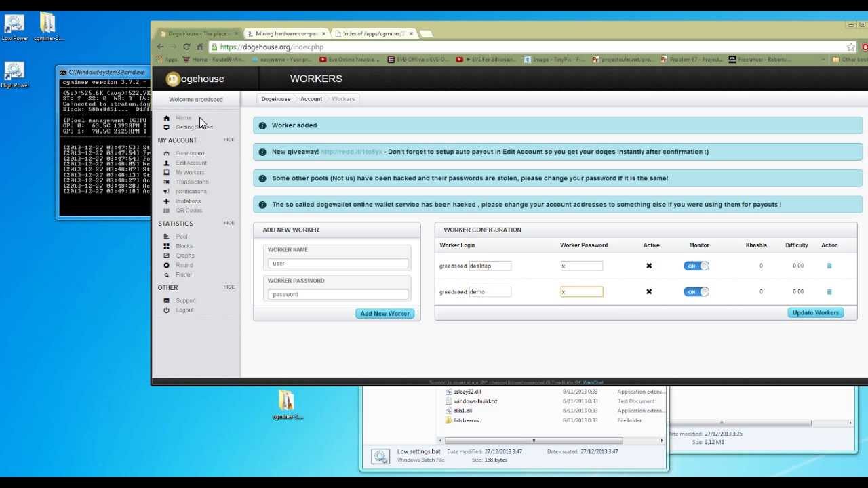Click the browser home button
The width and height of the screenshot is (868, 488).
(199, 47)
